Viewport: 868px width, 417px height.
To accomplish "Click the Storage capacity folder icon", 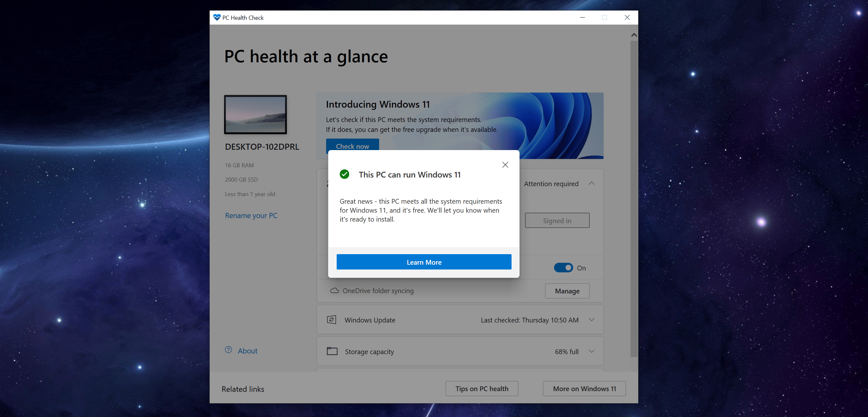I will (x=332, y=351).
